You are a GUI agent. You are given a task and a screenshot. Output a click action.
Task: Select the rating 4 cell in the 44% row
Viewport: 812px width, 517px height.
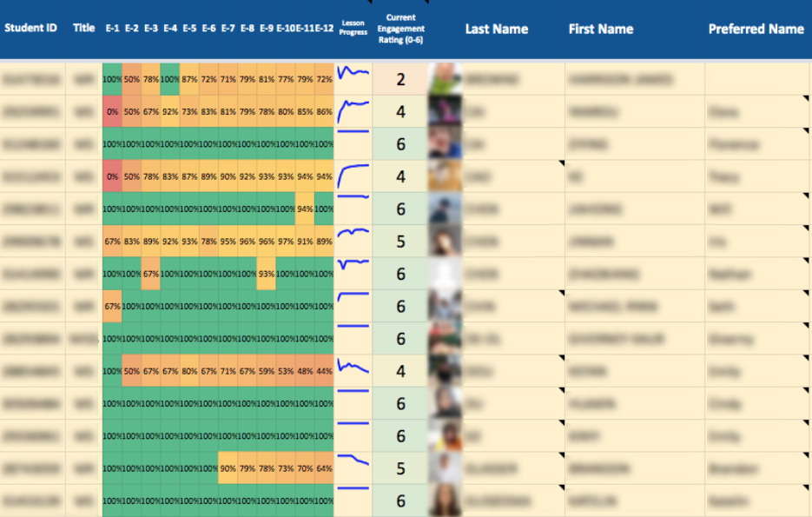point(400,371)
